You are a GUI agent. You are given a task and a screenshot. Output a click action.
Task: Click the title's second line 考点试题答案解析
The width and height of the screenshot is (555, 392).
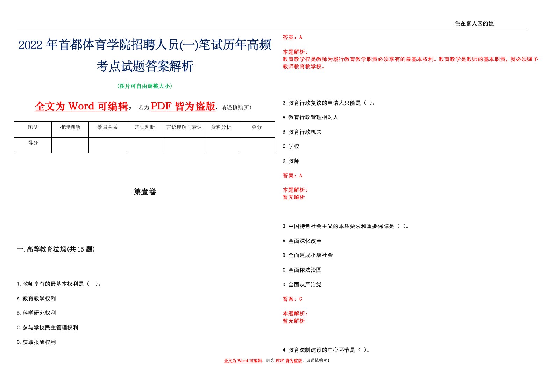(145, 66)
